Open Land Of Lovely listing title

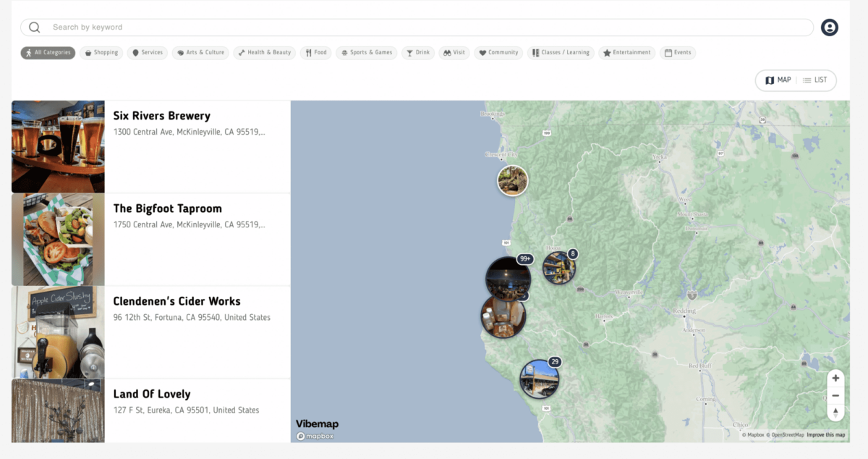(152, 394)
